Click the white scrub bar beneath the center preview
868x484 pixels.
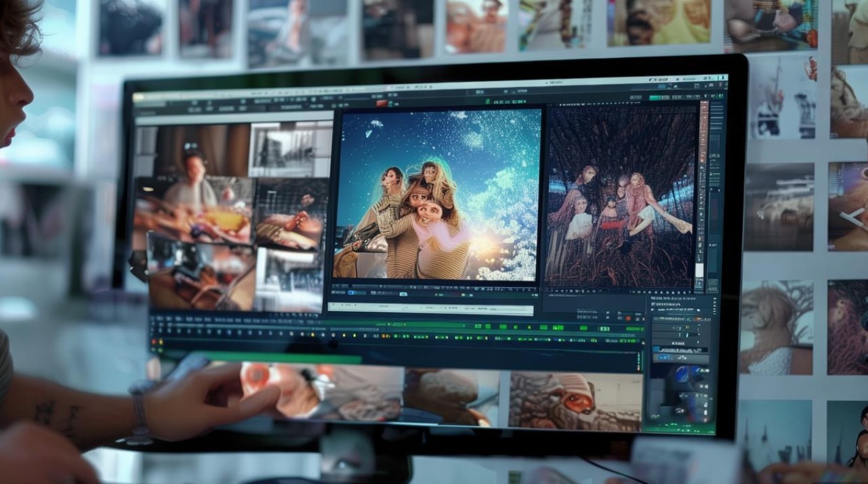tap(430, 308)
